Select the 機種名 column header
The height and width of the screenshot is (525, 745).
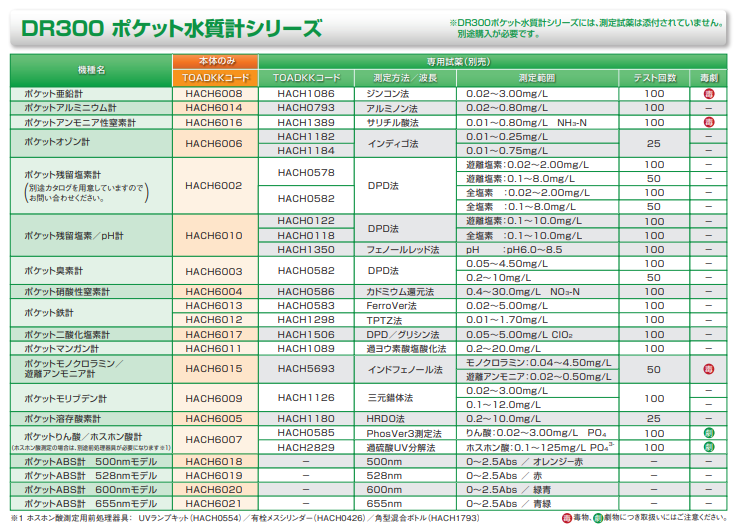click(x=91, y=70)
